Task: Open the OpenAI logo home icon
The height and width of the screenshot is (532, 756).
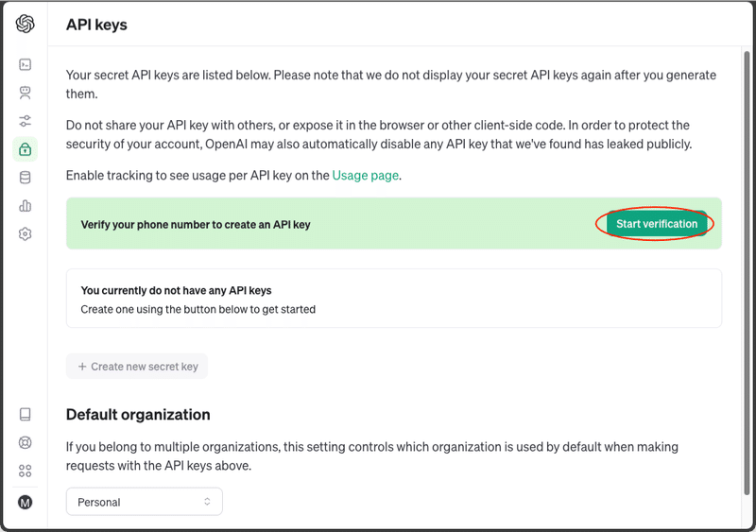Action: click(26, 24)
